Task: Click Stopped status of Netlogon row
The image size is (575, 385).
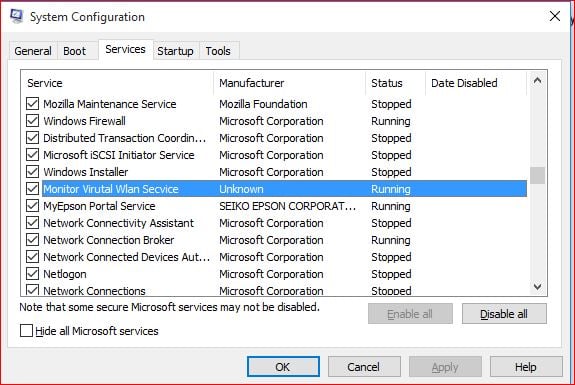Action: tap(391, 274)
